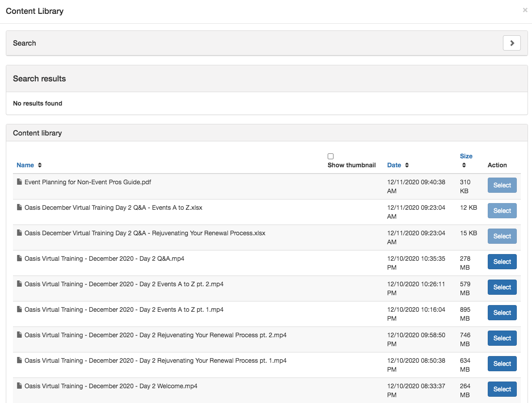Click sort arrows icon under Size header
This screenshot has height=403, width=532.
tap(464, 165)
